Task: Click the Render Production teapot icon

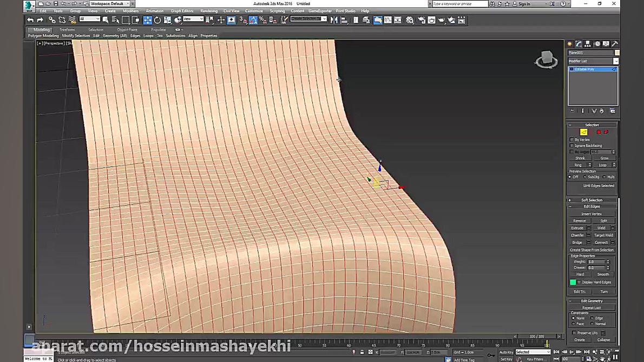Action: click(x=442, y=19)
